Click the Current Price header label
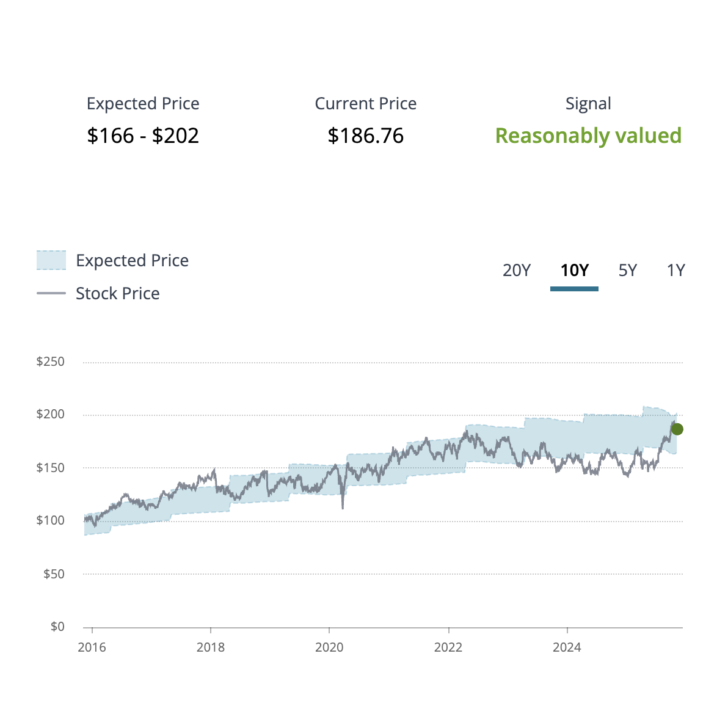The height and width of the screenshot is (728, 728). [365, 103]
